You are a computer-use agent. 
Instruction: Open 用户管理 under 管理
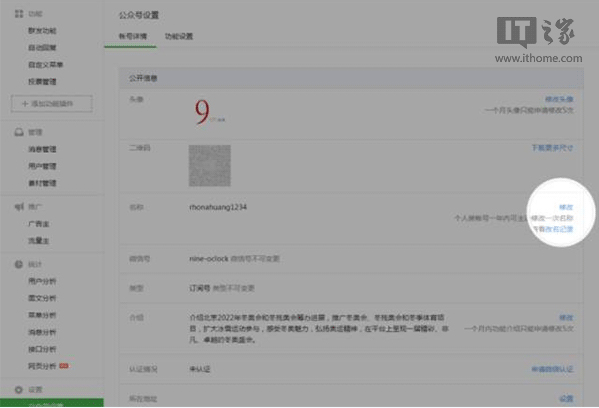(42, 166)
